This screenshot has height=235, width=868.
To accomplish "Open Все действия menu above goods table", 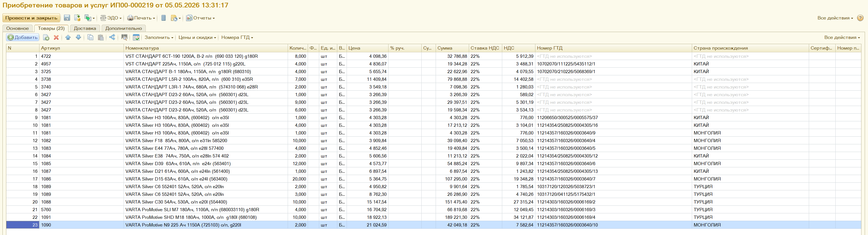I will tap(842, 37).
